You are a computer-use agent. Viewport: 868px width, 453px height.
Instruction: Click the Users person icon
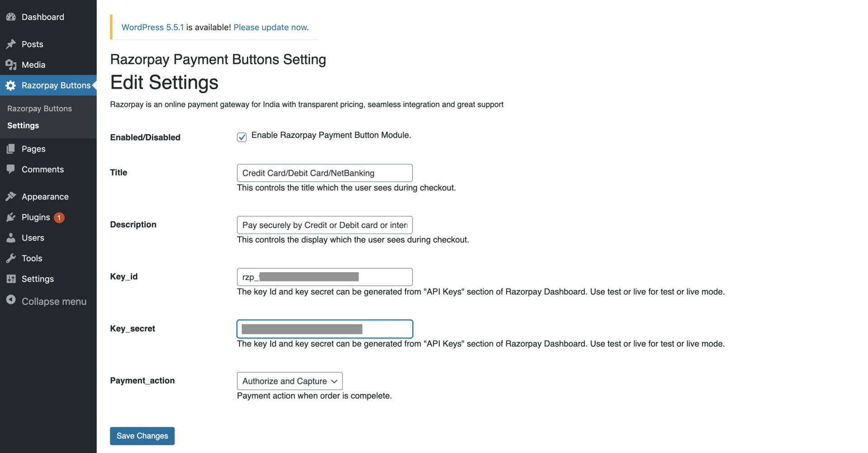tap(11, 238)
